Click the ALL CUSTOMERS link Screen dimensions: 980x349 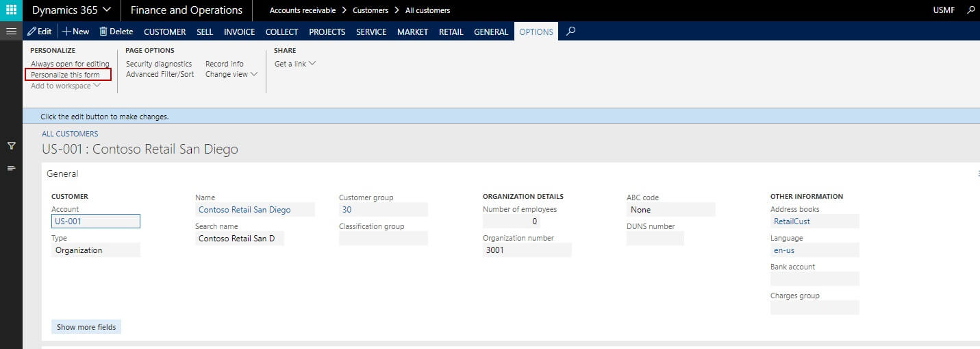tap(70, 134)
